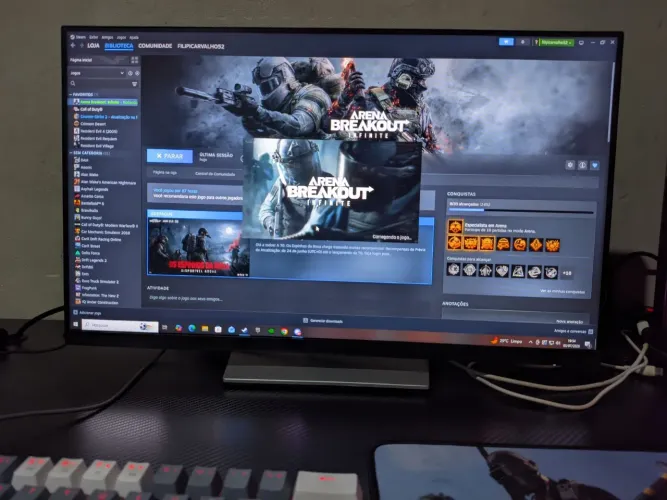The height and width of the screenshot is (500, 667).
Task: Click the PARAR button to stop game
Action: pyautogui.click(x=170, y=156)
